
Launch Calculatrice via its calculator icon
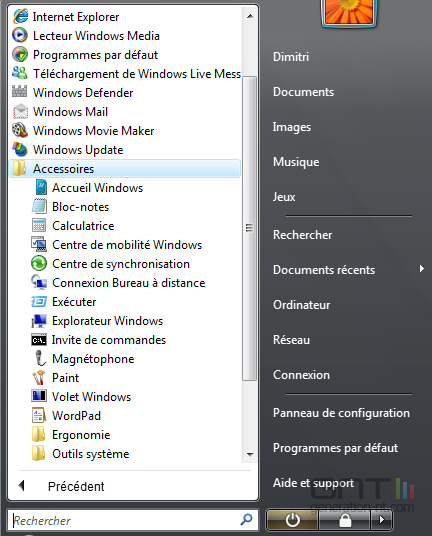39,226
